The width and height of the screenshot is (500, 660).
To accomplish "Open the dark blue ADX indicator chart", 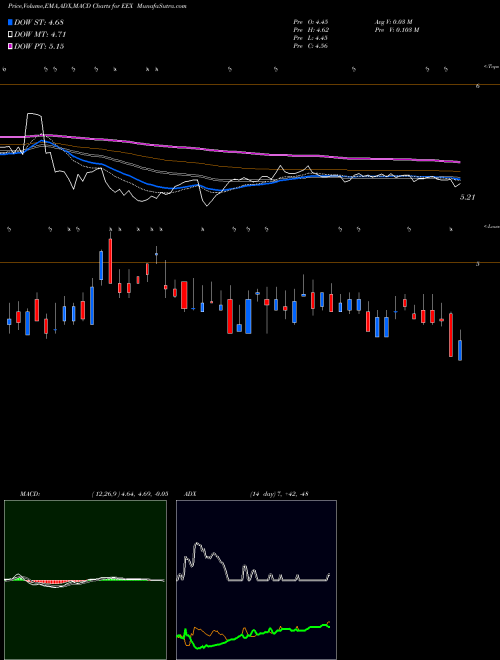I will coord(256,580).
